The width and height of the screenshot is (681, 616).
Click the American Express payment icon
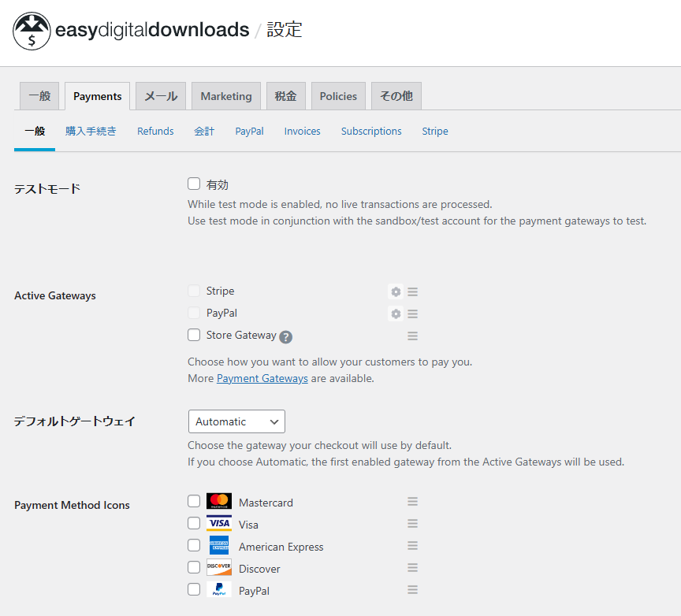(x=218, y=544)
